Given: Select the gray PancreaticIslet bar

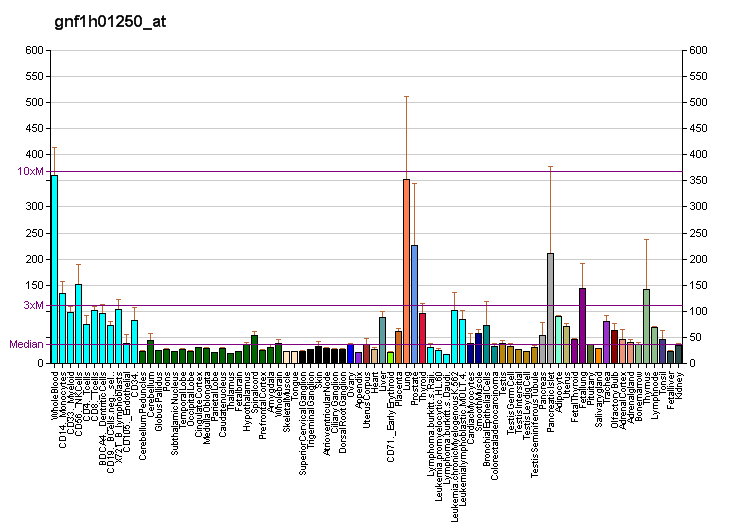Looking at the screenshot, I should coord(550,308).
